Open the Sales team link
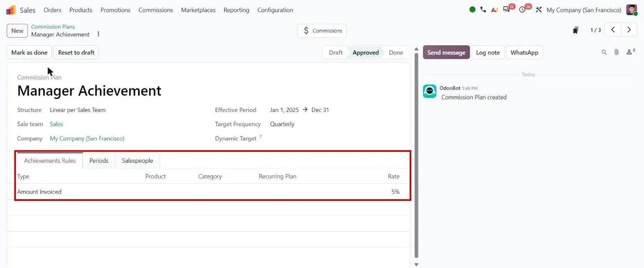 coord(57,124)
